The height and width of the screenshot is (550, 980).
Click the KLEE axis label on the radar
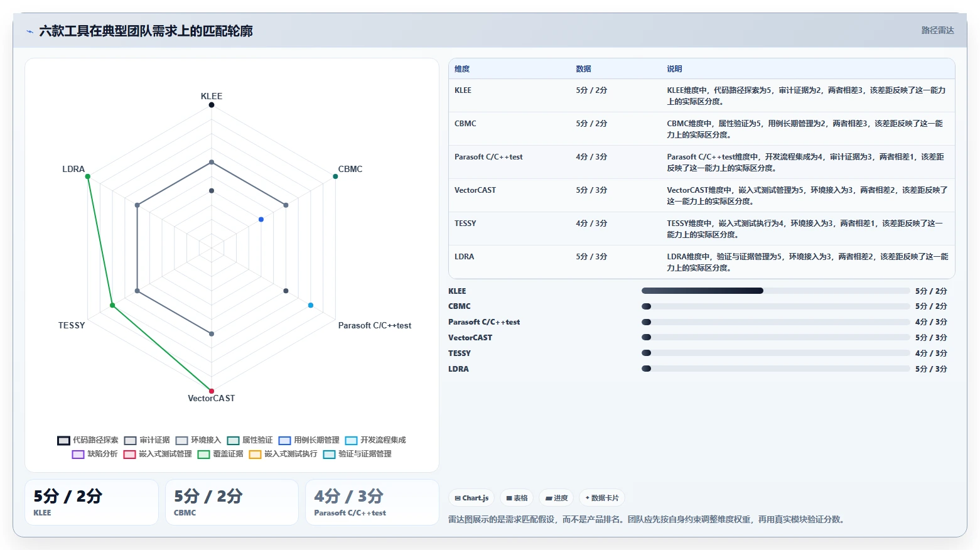(x=212, y=96)
